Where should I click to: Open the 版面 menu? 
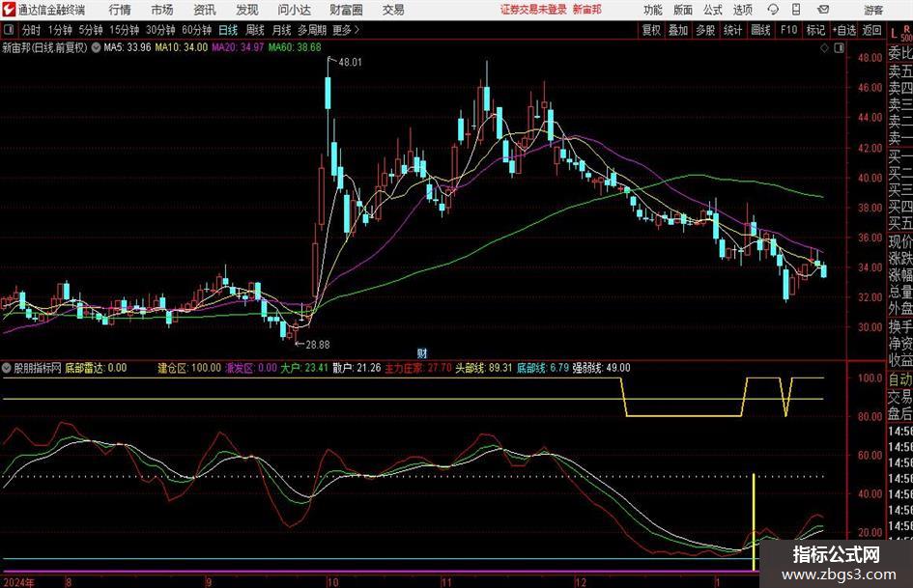click(x=682, y=10)
